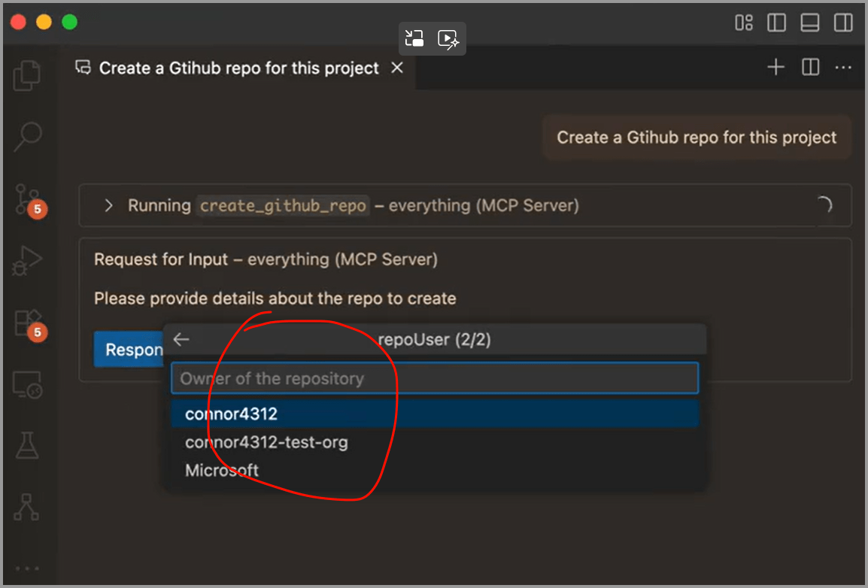Screen dimensions: 868x588
Task: Click the blue Respond button
Action: click(x=129, y=350)
